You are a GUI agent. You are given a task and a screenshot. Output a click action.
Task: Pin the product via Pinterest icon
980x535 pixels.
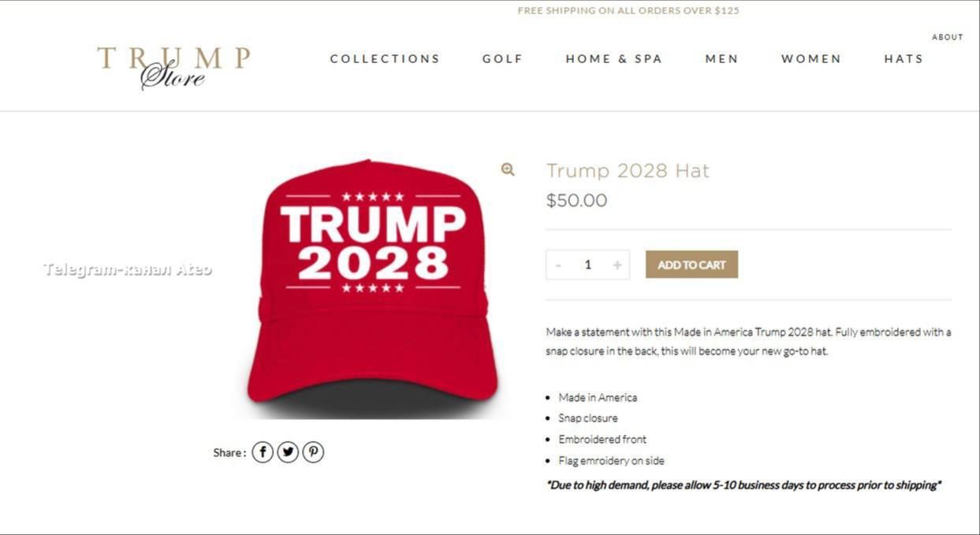pos(313,452)
